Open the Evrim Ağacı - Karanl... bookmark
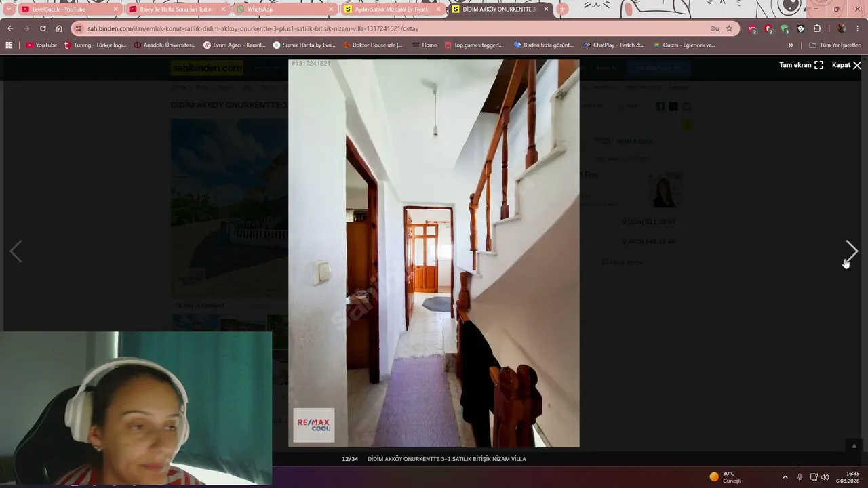This screenshot has height=488, width=868. (235, 45)
